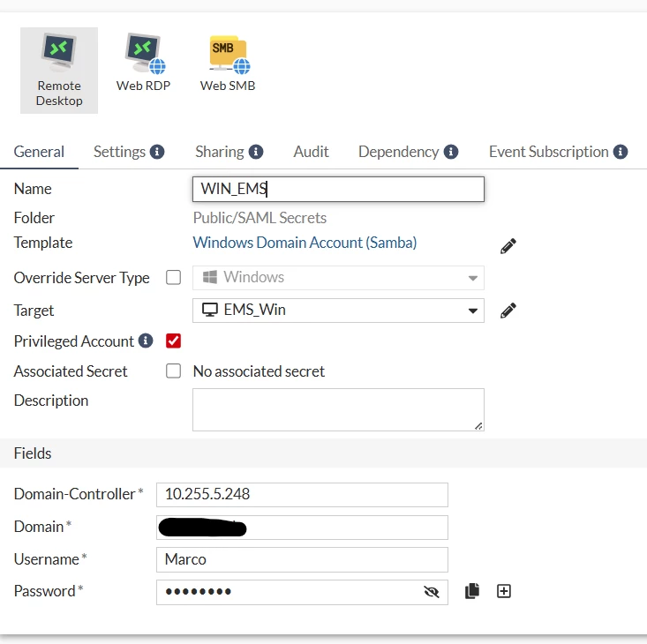Open the General tab
This screenshot has height=644, width=647.
[x=39, y=152]
